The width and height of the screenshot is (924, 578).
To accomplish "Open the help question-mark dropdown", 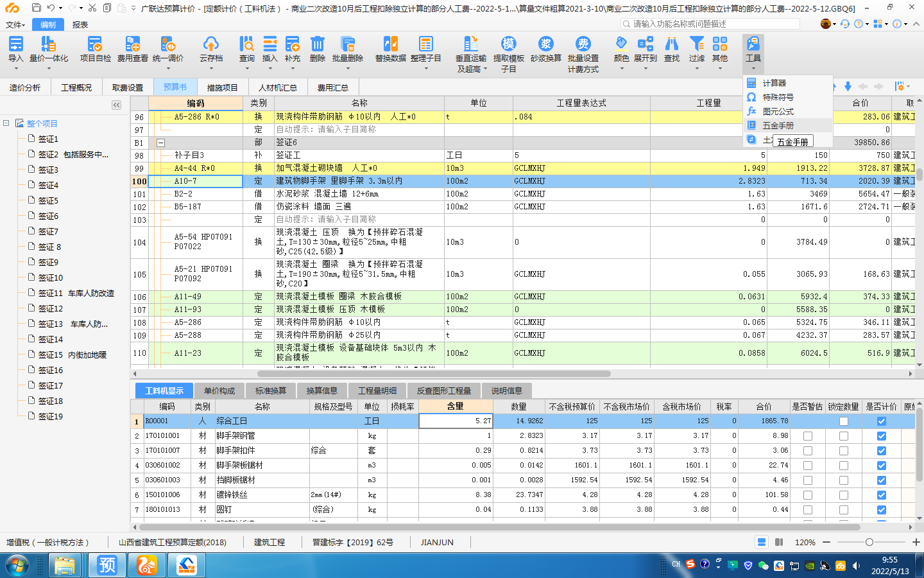I will (862, 24).
